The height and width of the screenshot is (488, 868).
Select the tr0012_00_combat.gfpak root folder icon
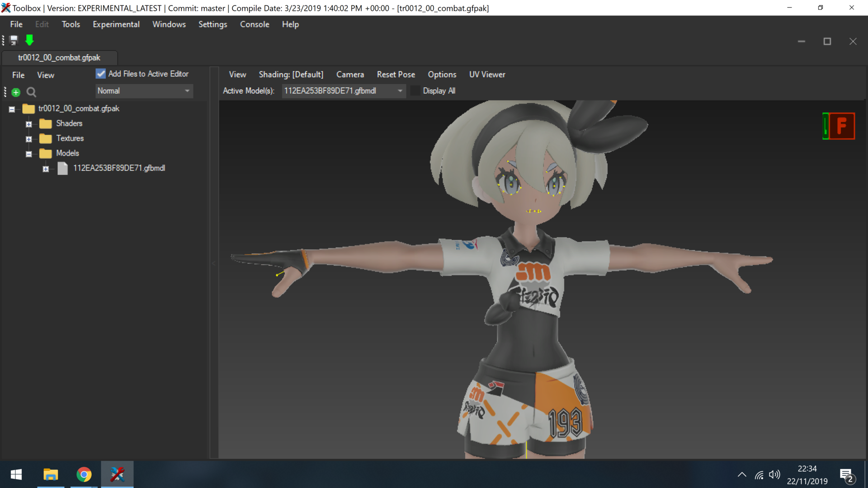click(28, 108)
